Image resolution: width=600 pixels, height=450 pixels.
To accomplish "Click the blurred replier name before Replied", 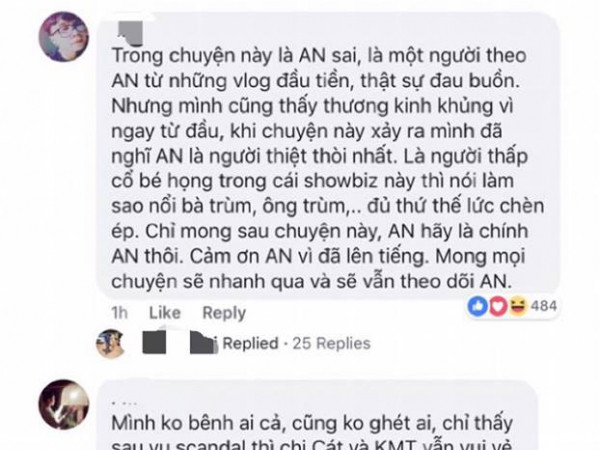I will tap(179, 342).
